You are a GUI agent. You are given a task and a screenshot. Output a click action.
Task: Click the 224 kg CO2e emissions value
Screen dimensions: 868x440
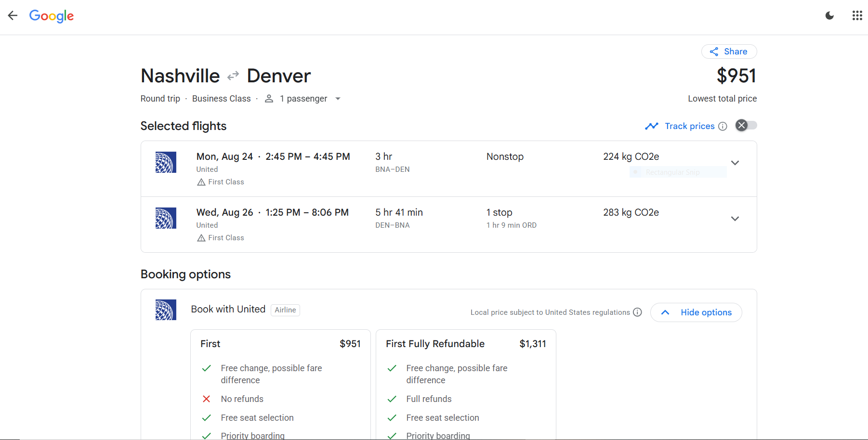click(x=631, y=156)
